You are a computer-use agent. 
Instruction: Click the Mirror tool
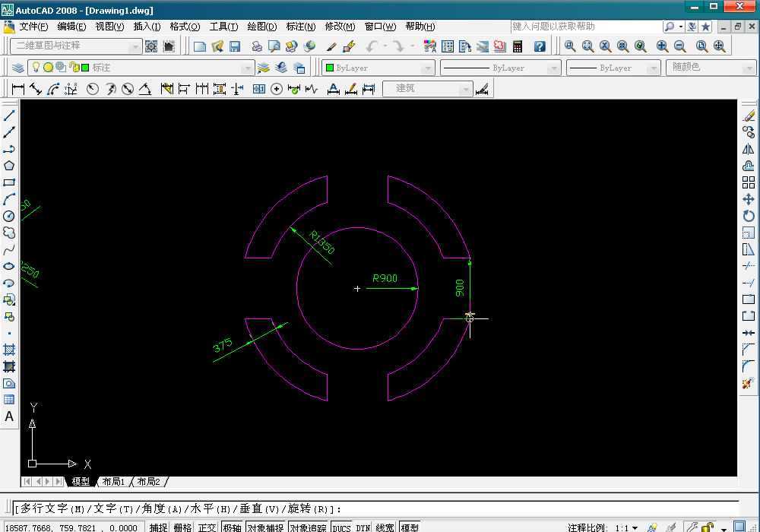coord(749,149)
